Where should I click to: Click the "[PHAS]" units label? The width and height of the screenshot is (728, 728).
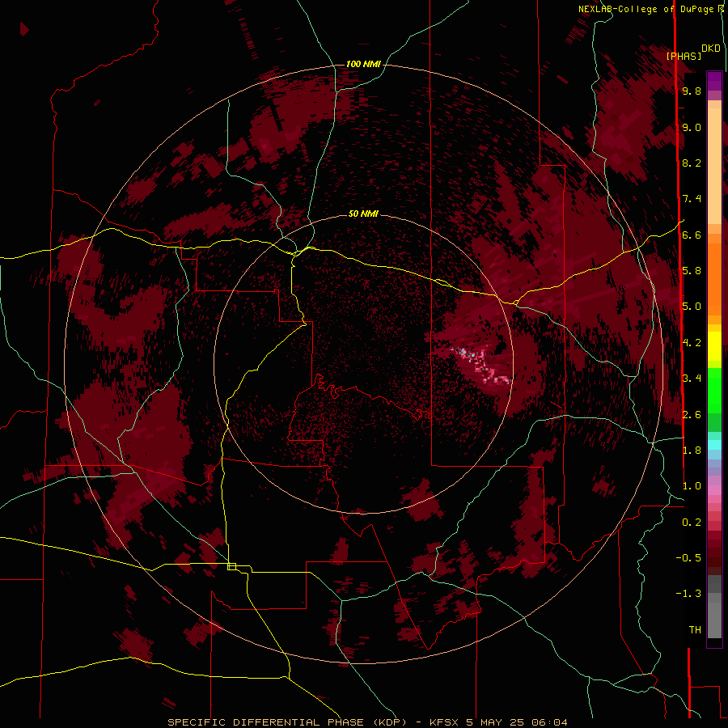(x=684, y=56)
